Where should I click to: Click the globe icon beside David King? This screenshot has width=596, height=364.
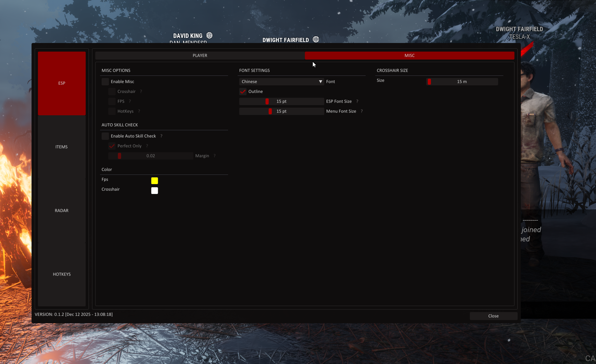tap(209, 35)
